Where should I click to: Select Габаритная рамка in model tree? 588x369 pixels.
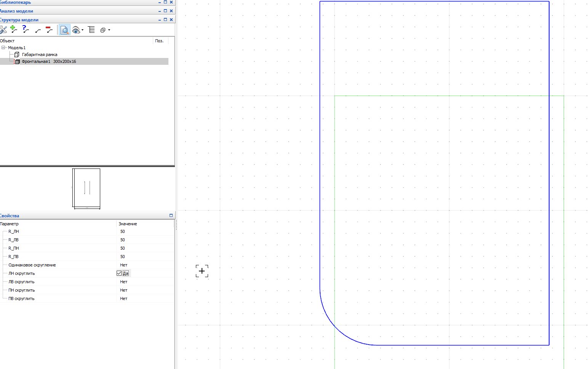click(x=40, y=55)
